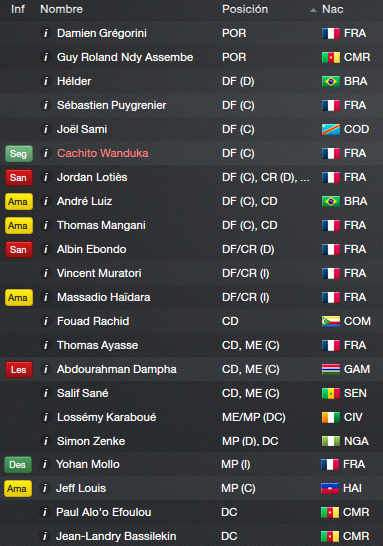The height and width of the screenshot is (546, 383).
Task: Click red San badge for Jordan Lotiès
Action: [x=19, y=178]
